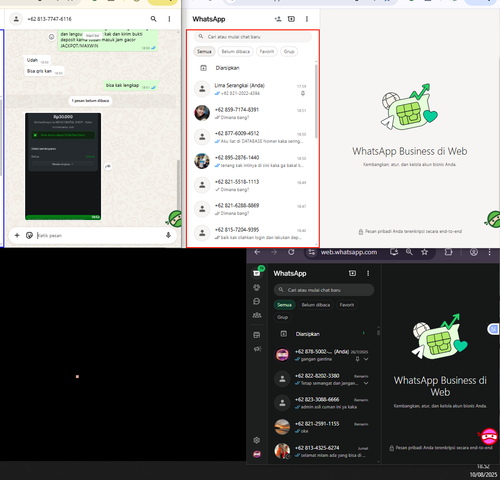The width and height of the screenshot is (500, 480).
Task: React to the JACKPOT/MAXWIN message with emoji icon
Action: tap(51, 37)
